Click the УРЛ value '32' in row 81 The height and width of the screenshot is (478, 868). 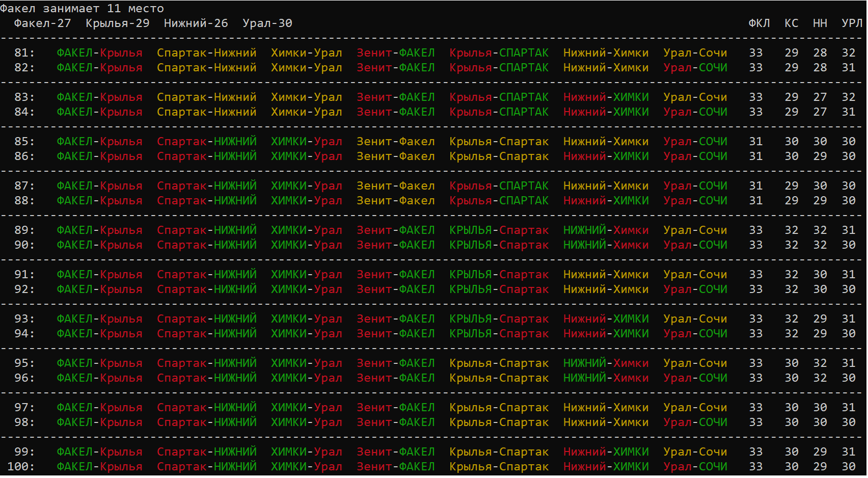(x=848, y=53)
